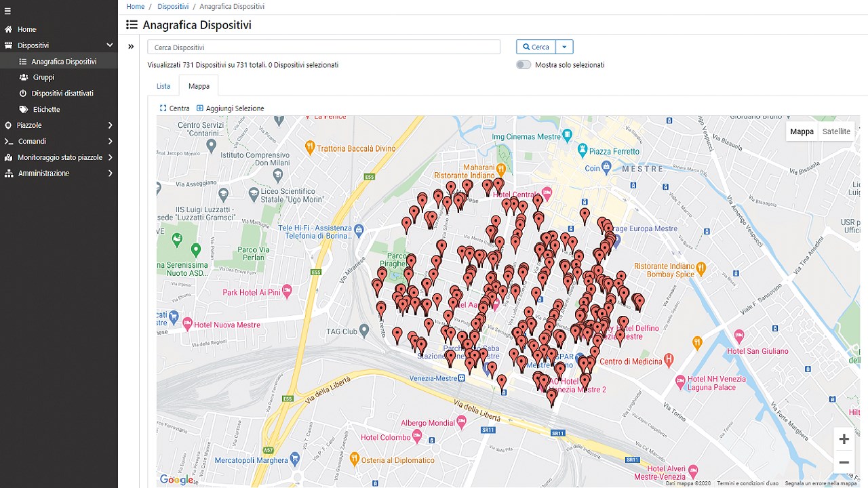Open dropdown arrow next to Cerca

point(564,47)
